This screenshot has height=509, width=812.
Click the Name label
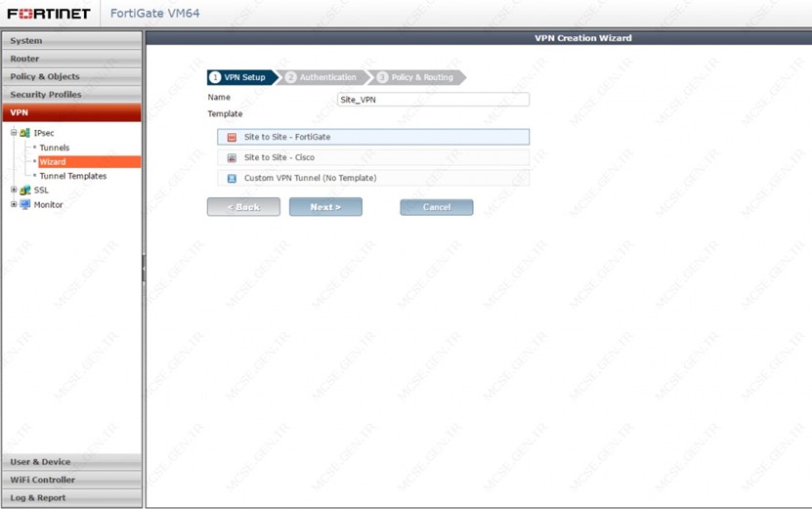click(x=219, y=97)
